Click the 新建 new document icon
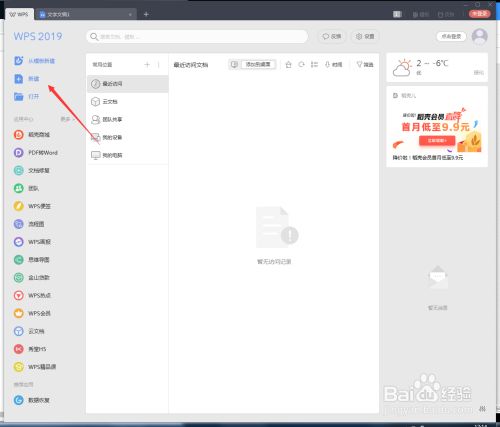Viewport: 500px width, 427px height. pos(19,79)
